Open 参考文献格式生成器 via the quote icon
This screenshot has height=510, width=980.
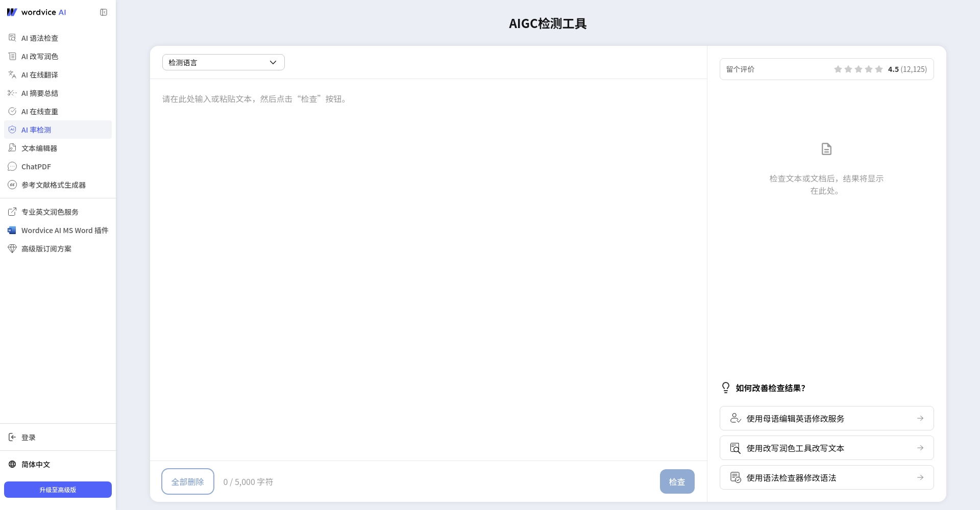12,185
